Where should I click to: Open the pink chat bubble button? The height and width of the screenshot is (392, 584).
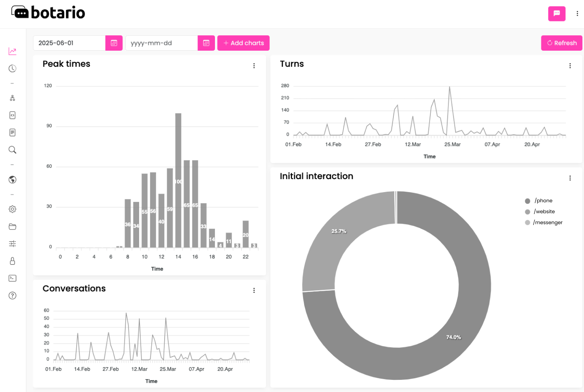point(557,13)
